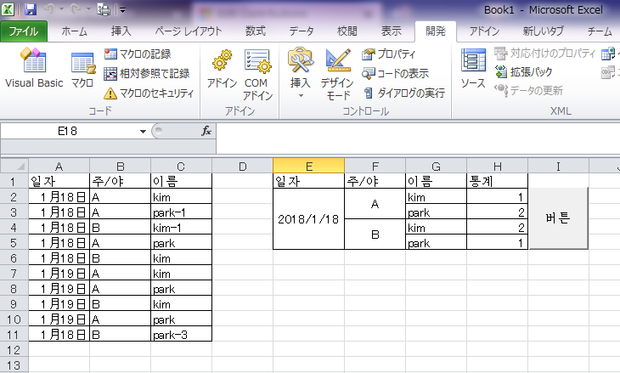The height and width of the screenshot is (373, 620).
Task: Click the fx insert function button
Action: [x=206, y=131]
